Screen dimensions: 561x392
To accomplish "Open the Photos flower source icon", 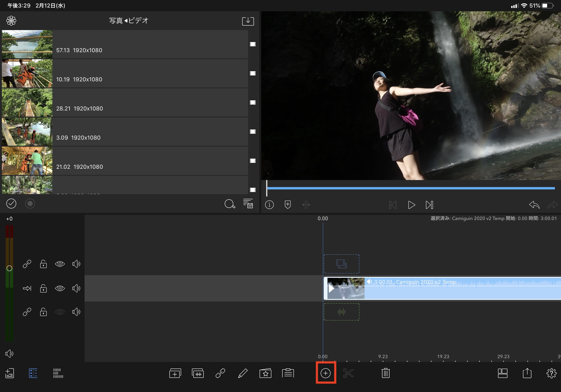I will click(x=11, y=21).
